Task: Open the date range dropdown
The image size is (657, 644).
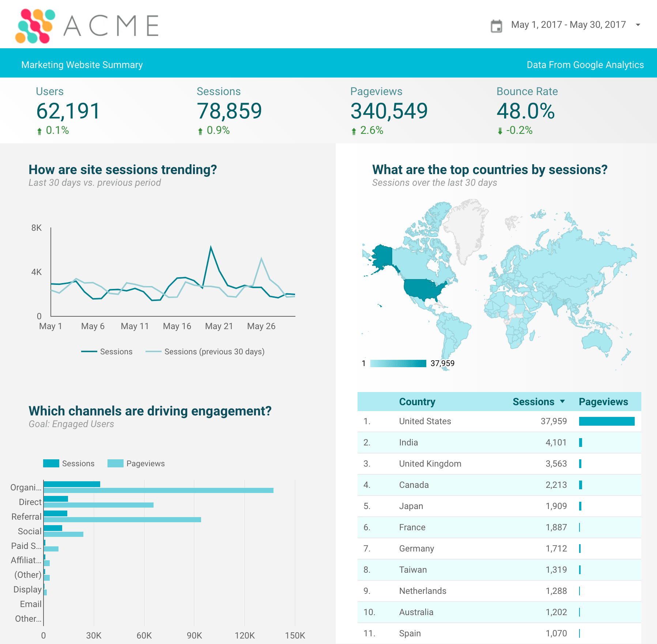Action: [638, 24]
